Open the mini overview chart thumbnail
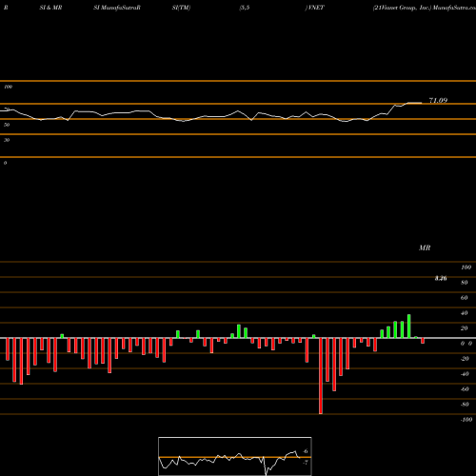Viewport: 476px width, 476px height. pyautogui.click(x=235, y=456)
